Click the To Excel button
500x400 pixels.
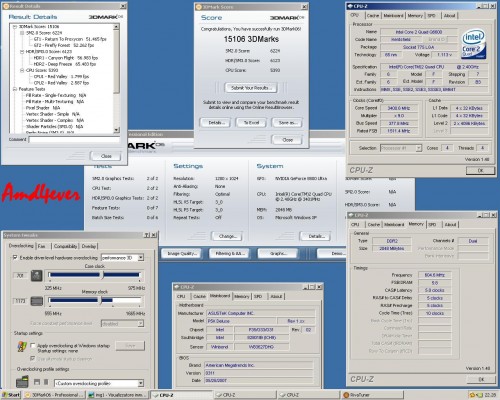[x=251, y=123]
